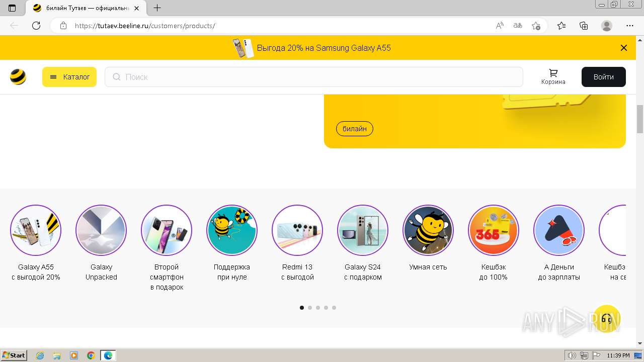Open the Collections icon

pos(584,26)
